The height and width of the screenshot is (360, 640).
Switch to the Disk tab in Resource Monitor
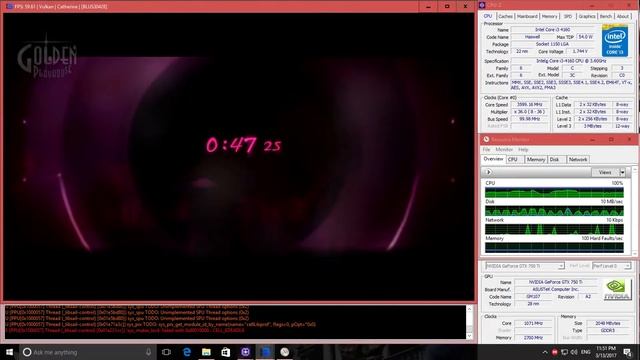point(554,160)
